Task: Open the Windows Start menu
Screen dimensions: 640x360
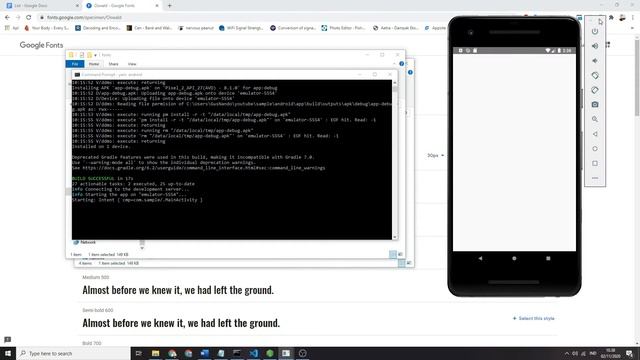Action: tap(8, 353)
